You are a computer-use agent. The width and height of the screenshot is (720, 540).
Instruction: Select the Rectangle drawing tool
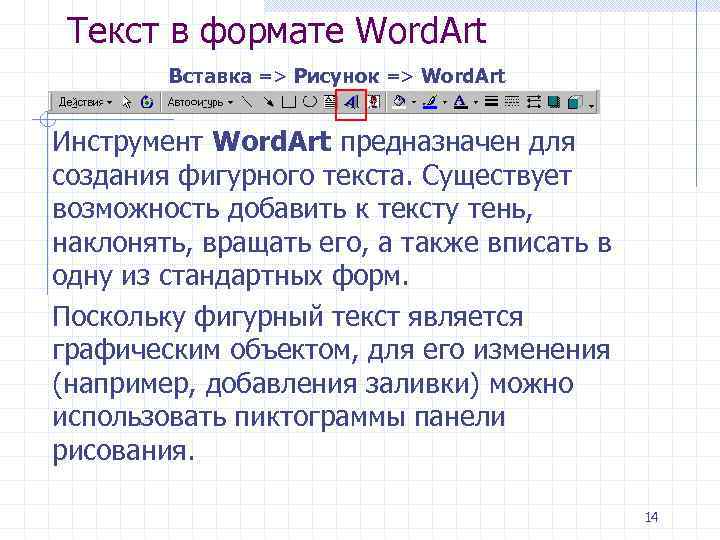pyautogui.click(x=288, y=102)
